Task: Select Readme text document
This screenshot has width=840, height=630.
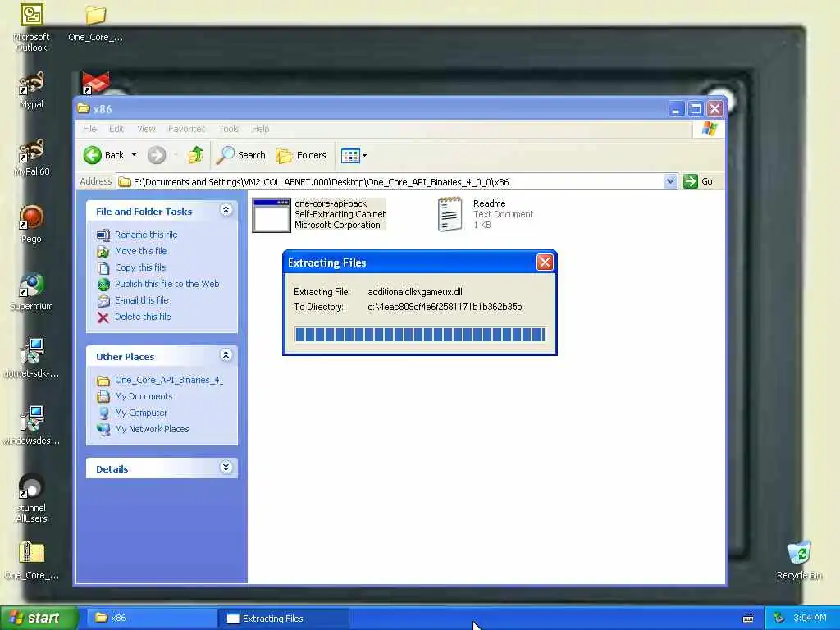Action: pyautogui.click(x=486, y=214)
